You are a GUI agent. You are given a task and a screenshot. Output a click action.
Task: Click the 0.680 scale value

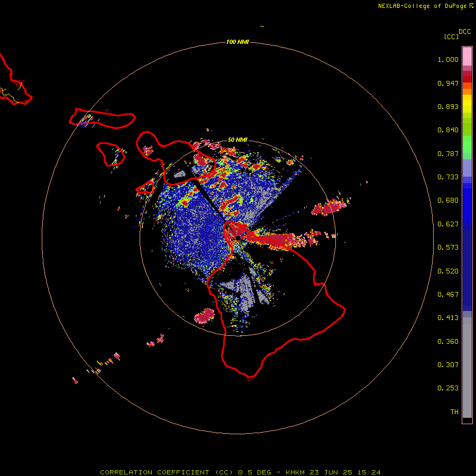coord(448,200)
